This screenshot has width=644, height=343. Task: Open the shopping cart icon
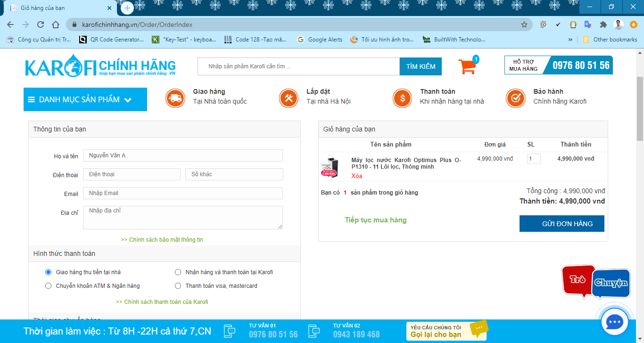coord(467,66)
